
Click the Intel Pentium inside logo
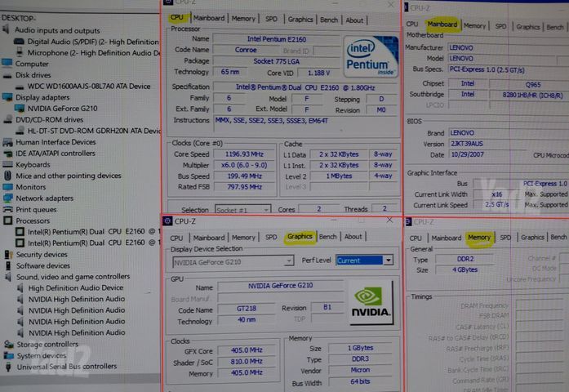tap(370, 56)
